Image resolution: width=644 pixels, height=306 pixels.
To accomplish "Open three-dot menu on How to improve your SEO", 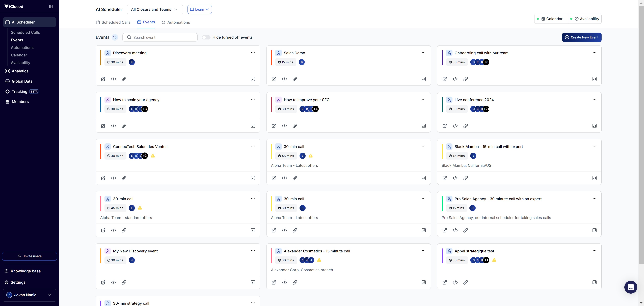I will tap(423, 99).
